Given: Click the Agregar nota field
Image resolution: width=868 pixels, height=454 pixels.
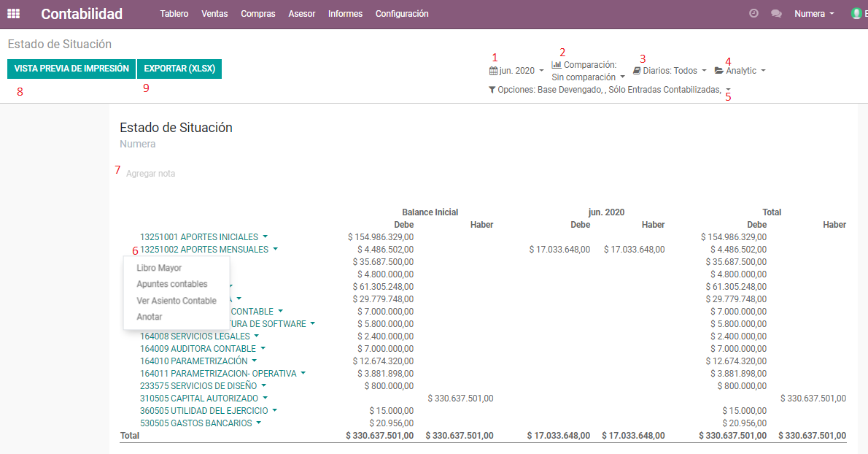Looking at the screenshot, I should click(150, 174).
